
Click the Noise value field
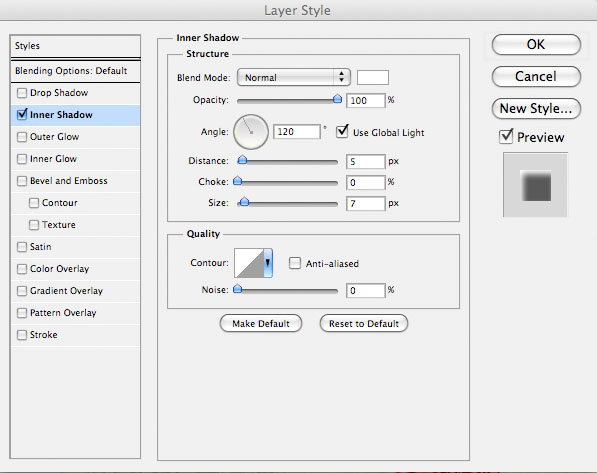click(366, 291)
